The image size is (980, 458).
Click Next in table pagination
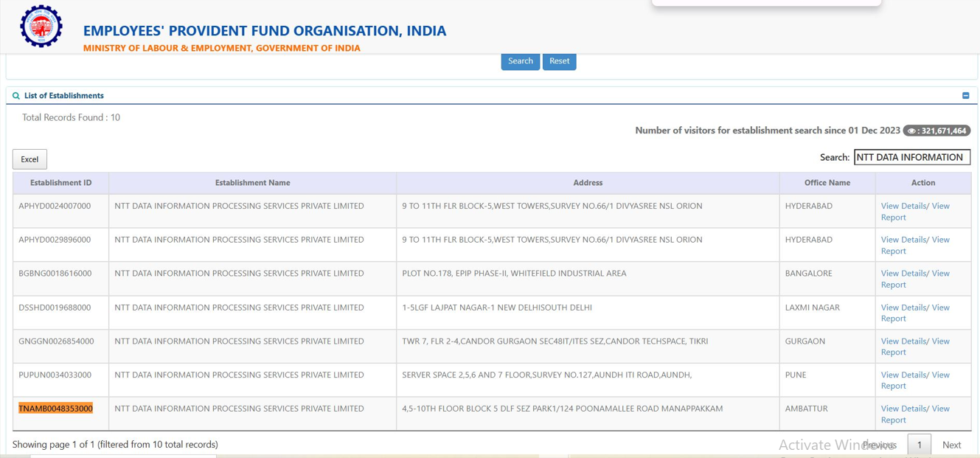[951, 445]
